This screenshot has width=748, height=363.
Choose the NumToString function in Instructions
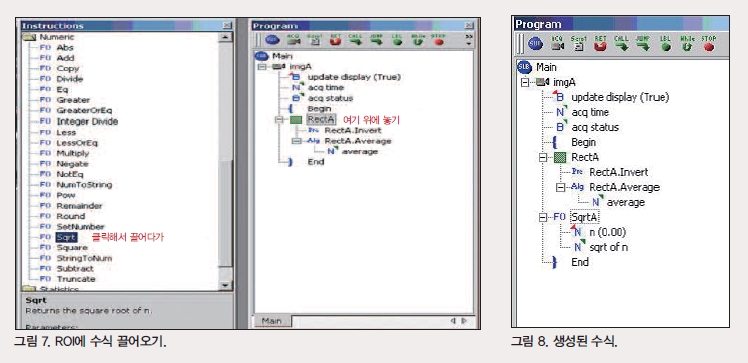pos(84,185)
